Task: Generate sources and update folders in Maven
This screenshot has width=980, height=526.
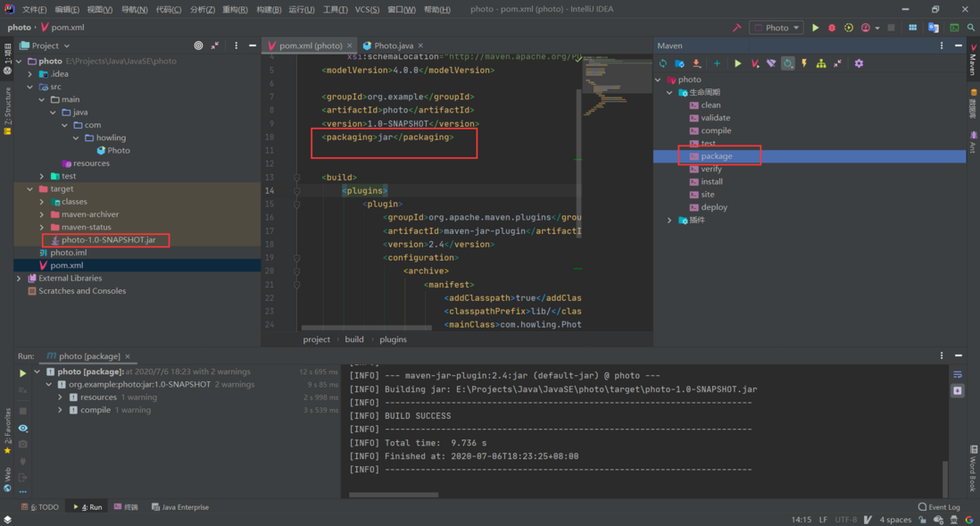Action: tap(679, 63)
